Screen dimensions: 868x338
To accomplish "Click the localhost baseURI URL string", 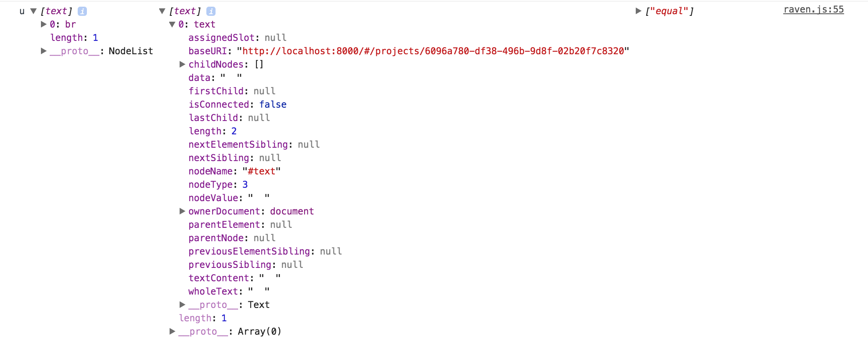I will (432, 51).
